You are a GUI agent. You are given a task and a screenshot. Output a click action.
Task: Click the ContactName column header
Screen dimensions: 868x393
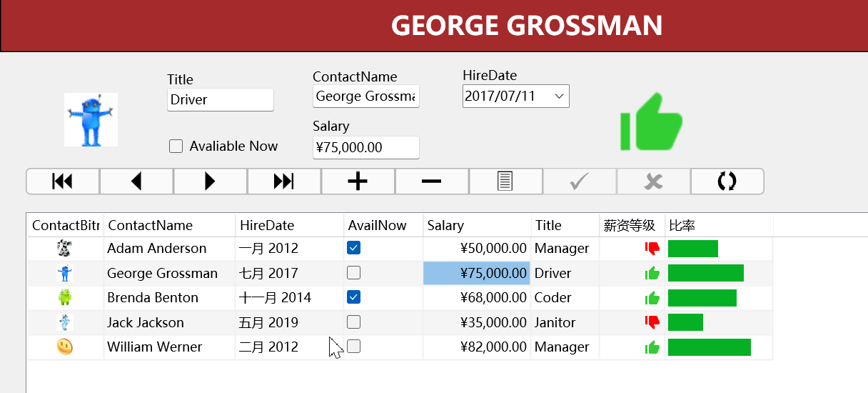(169, 226)
